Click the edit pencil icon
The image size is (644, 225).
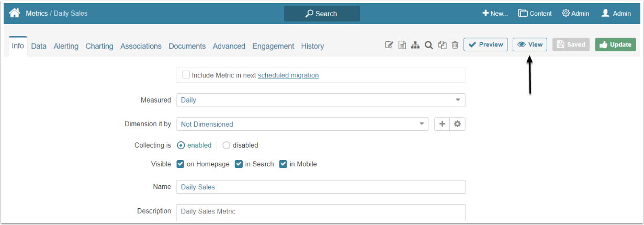pos(389,45)
